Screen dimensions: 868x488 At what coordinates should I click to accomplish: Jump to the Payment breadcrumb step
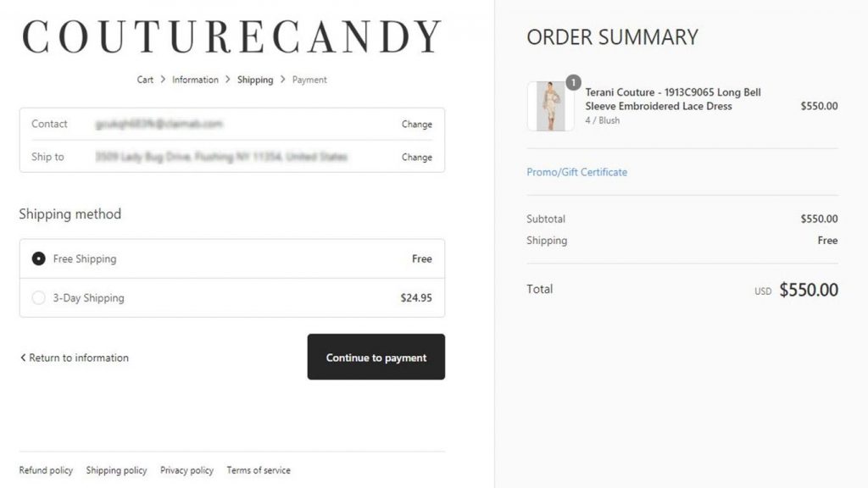point(309,80)
